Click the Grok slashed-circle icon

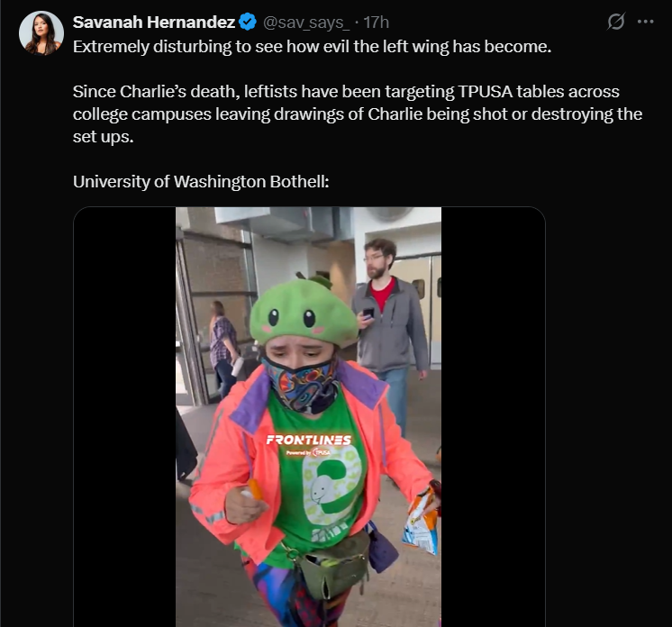[x=616, y=22]
